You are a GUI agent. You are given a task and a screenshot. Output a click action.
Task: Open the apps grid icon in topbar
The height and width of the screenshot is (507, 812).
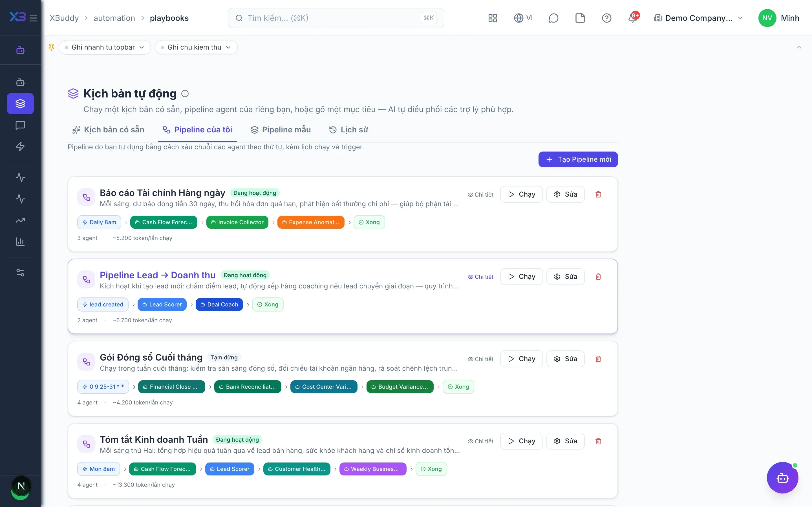(x=493, y=18)
